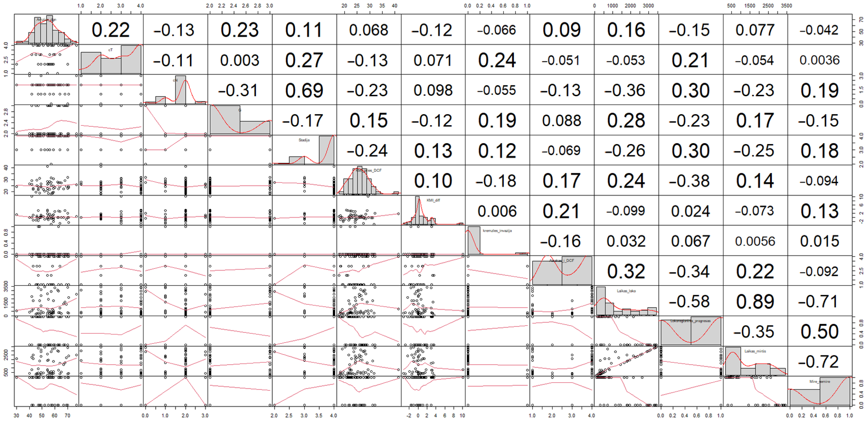Click the -0.71 correlation value
This screenshot has width=868, height=421.
(x=819, y=301)
